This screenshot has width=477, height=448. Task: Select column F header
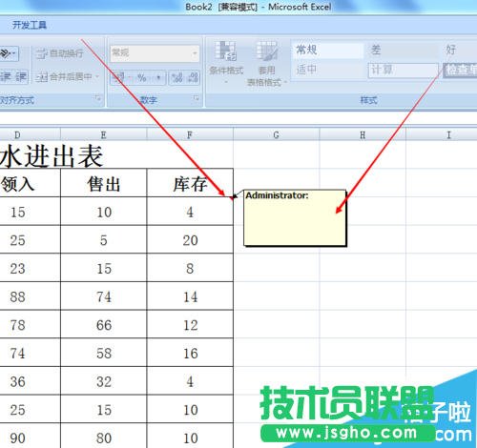coord(190,135)
